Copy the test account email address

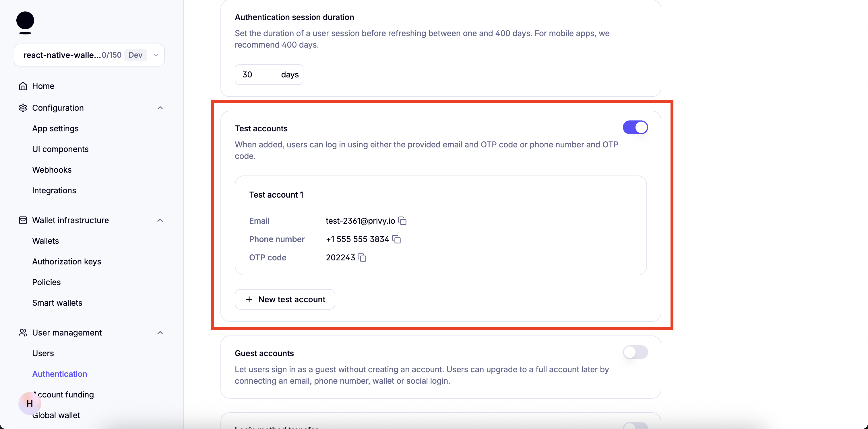[402, 221]
